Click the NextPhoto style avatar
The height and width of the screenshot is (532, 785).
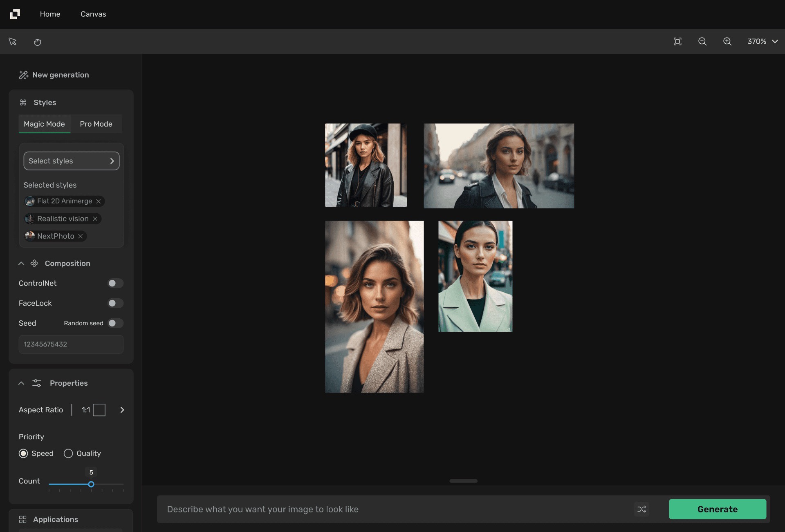30,236
